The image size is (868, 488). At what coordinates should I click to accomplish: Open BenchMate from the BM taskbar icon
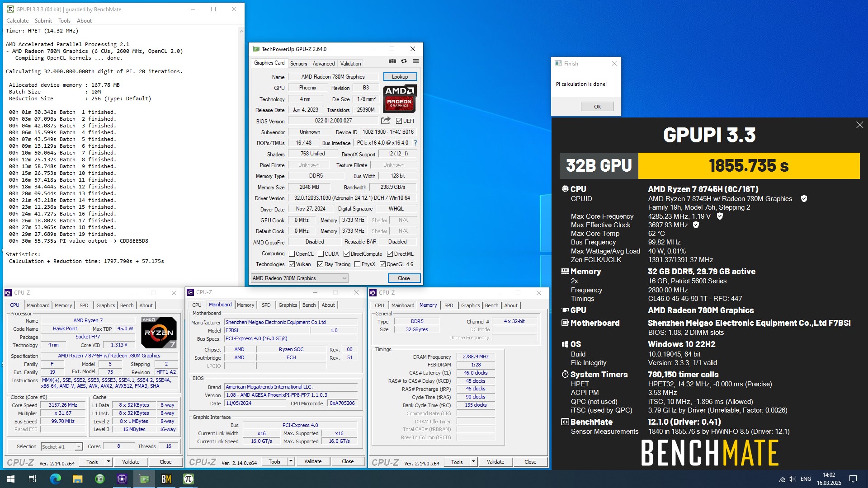166,479
